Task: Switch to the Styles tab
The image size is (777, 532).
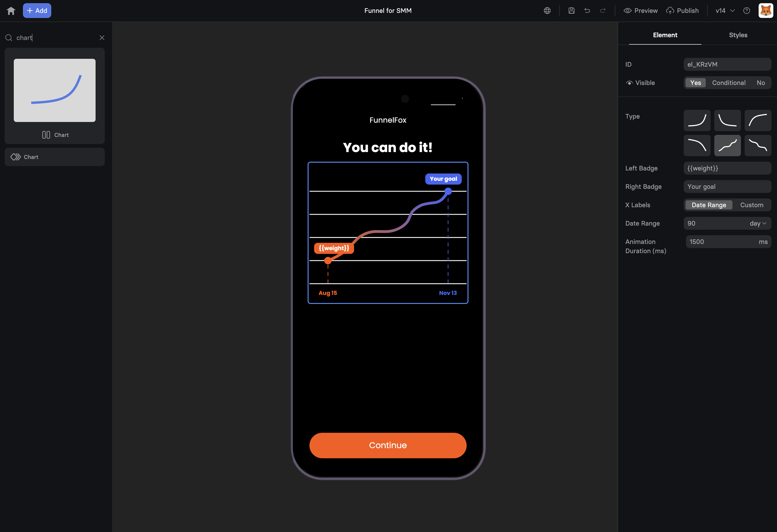Action: coord(738,35)
